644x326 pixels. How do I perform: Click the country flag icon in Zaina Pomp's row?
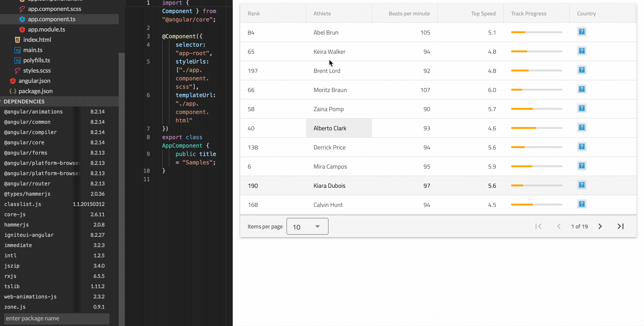click(582, 108)
